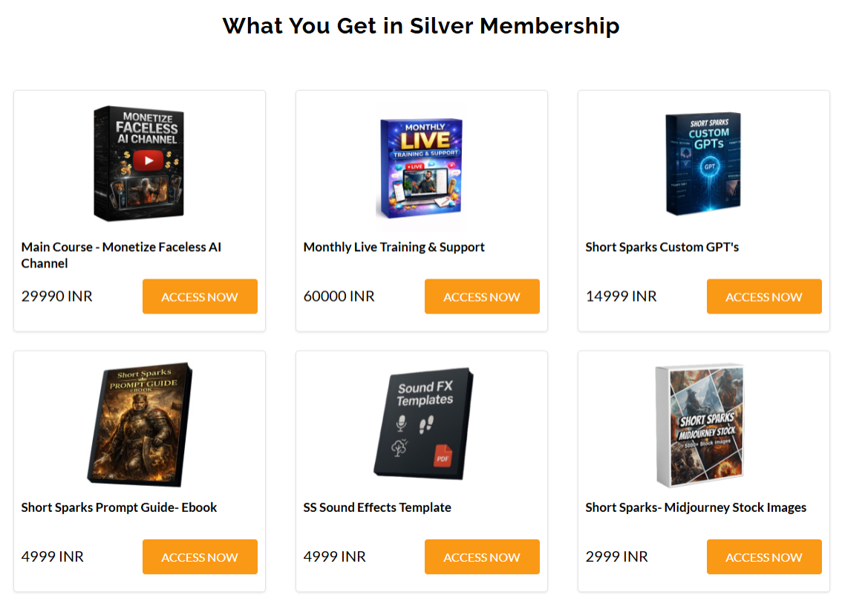Click the Short Sparks Custom GPTs box image
Screen dimensions: 868x610
[x=703, y=163]
